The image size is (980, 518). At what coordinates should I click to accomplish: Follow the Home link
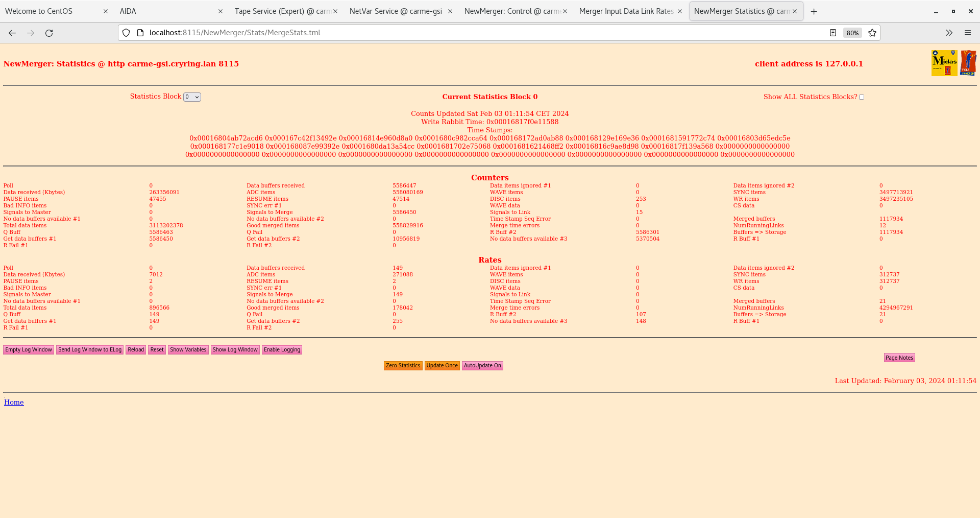14,403
